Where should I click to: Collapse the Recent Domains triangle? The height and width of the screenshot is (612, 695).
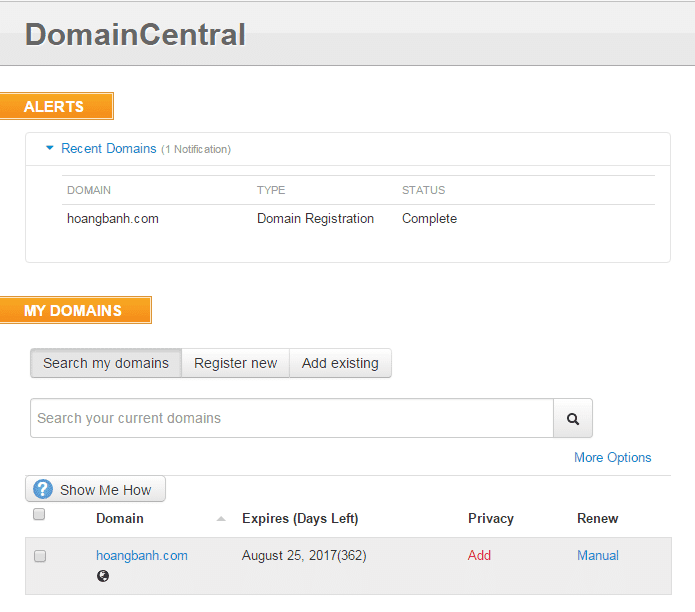50,148
